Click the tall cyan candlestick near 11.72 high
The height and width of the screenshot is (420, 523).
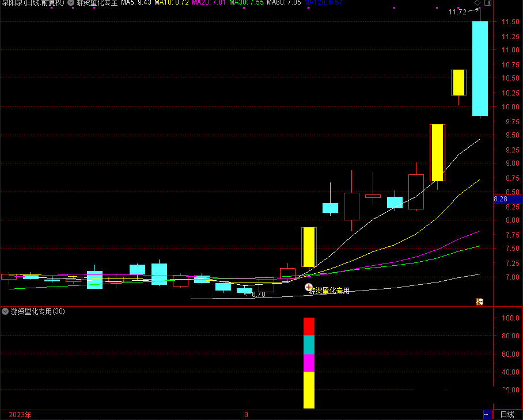480,69
